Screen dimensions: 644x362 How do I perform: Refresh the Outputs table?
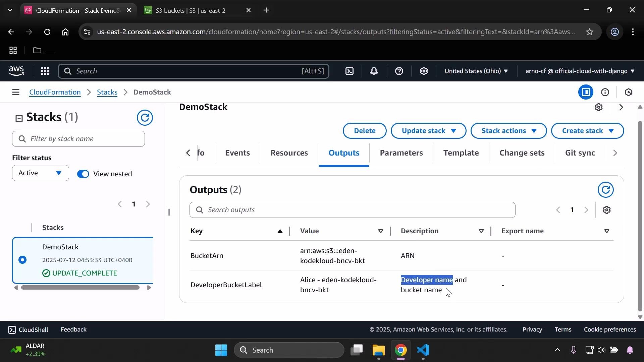(x=606, y=190)
